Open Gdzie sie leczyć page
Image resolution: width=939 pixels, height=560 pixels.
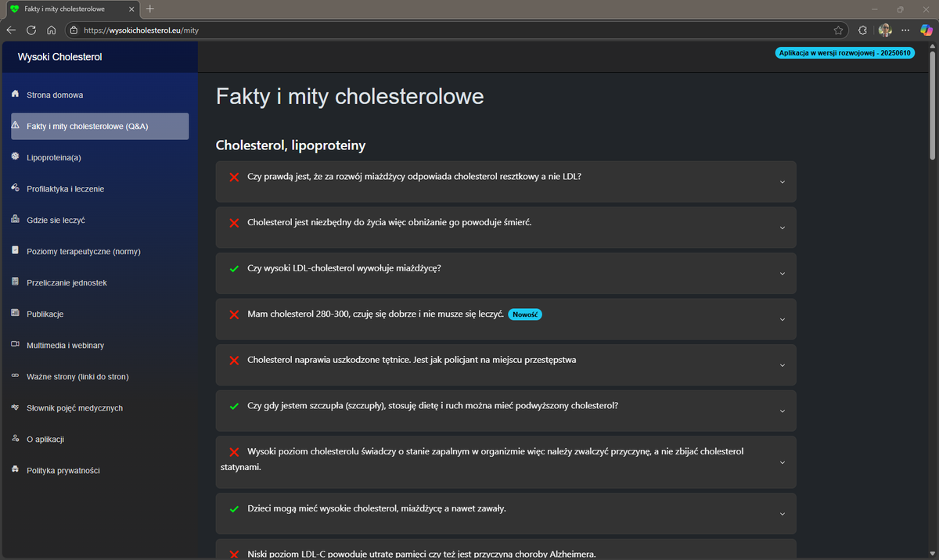coord(99,220)
